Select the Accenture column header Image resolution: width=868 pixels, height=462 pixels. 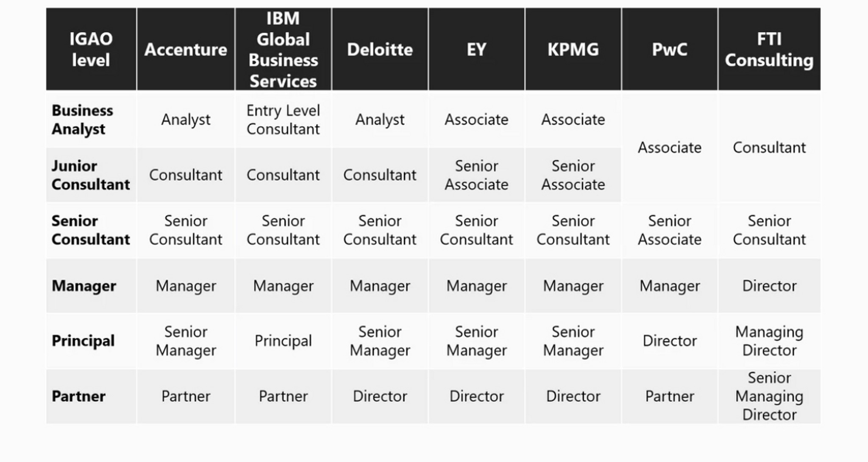tap(186, 49)
